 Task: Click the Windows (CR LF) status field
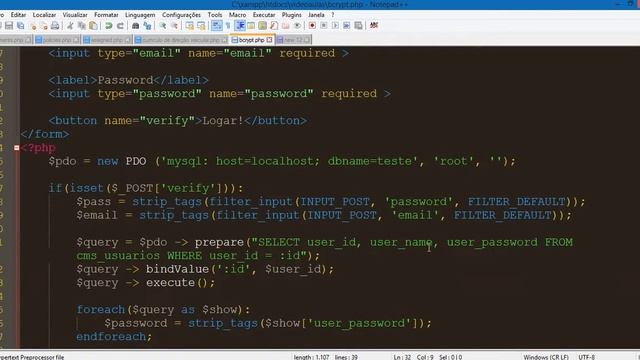(x=546, y=357)
